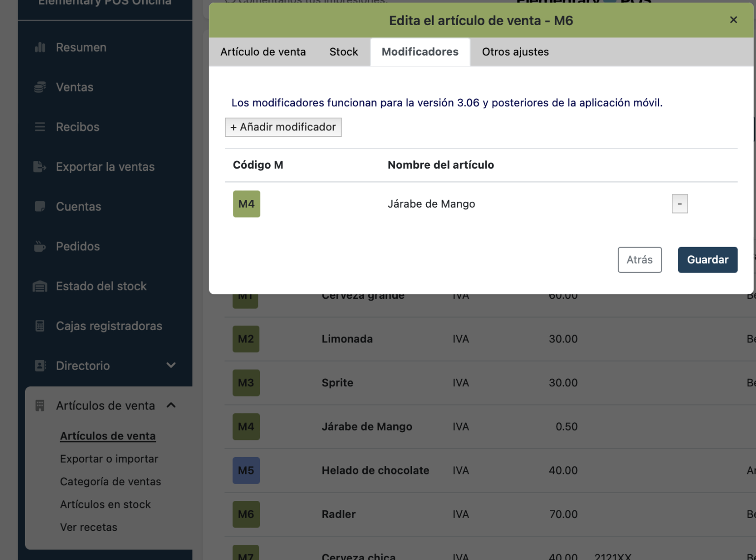This screenshot has height=560, width=756.
Task: Click the M6 Radler color badge
Action: click(246, 514)
